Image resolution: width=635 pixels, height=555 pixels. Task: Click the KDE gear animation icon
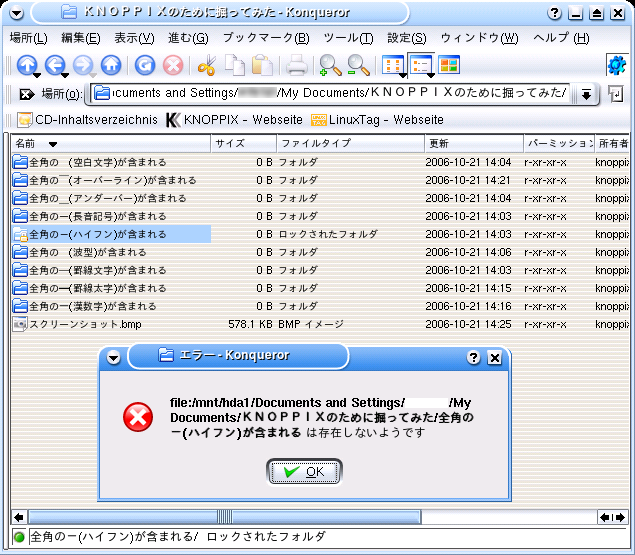coord(617,65)
